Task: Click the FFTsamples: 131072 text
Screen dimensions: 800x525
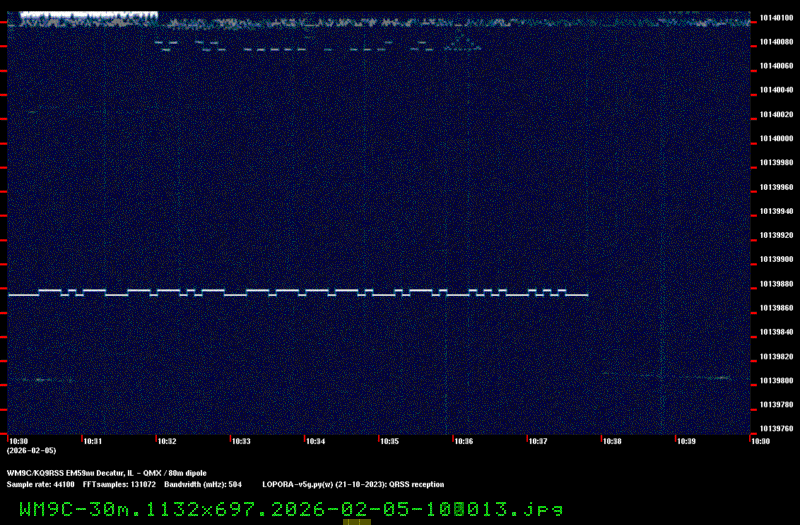Action: click(119, 484)
